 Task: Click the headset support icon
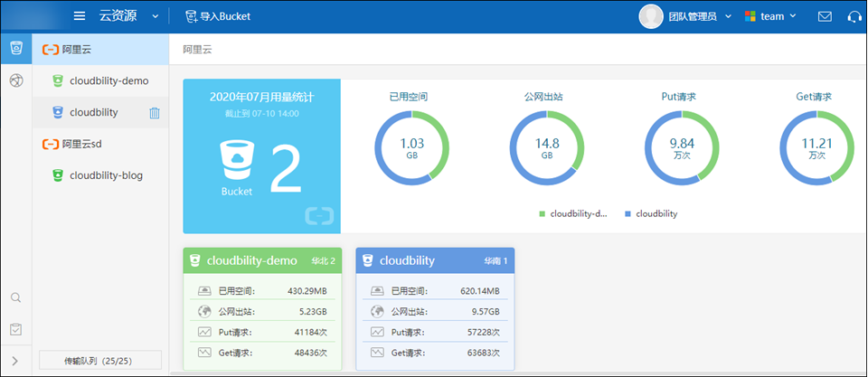[854, 16]
